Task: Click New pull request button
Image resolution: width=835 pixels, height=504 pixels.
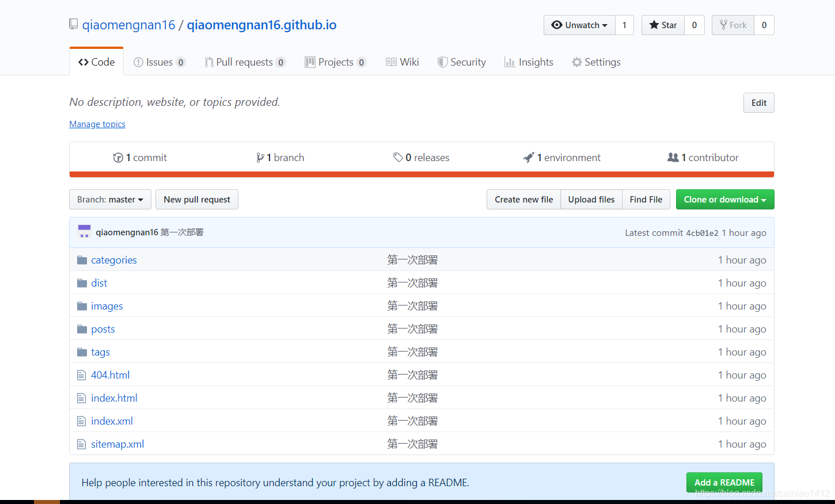Action: [x=197, y=199]
